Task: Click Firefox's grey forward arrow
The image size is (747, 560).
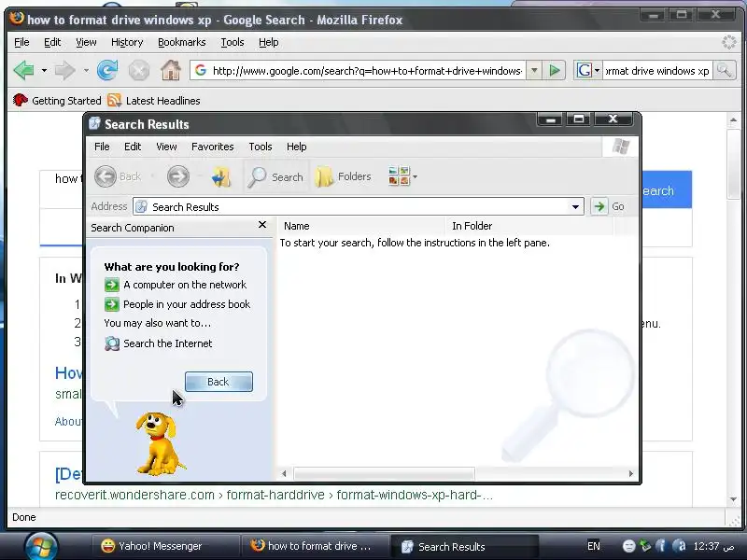Action: click(x=64, y=71)
